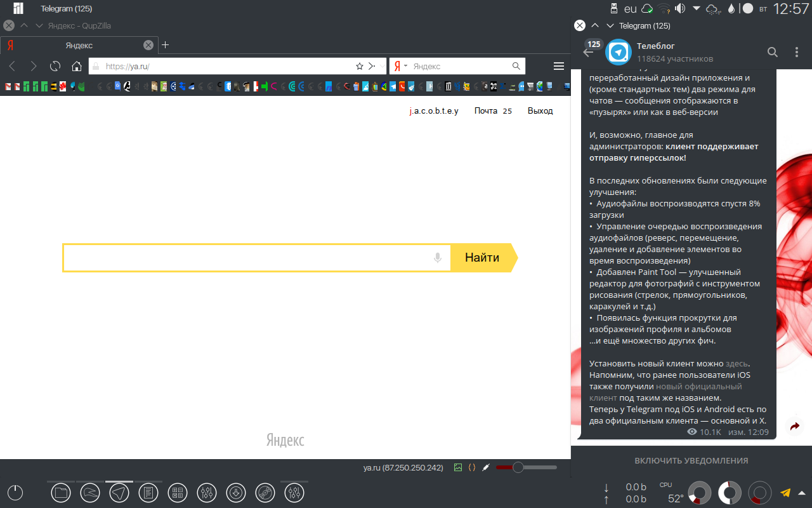Toggle JavaScript braces icon in status bar

[472, 468]
